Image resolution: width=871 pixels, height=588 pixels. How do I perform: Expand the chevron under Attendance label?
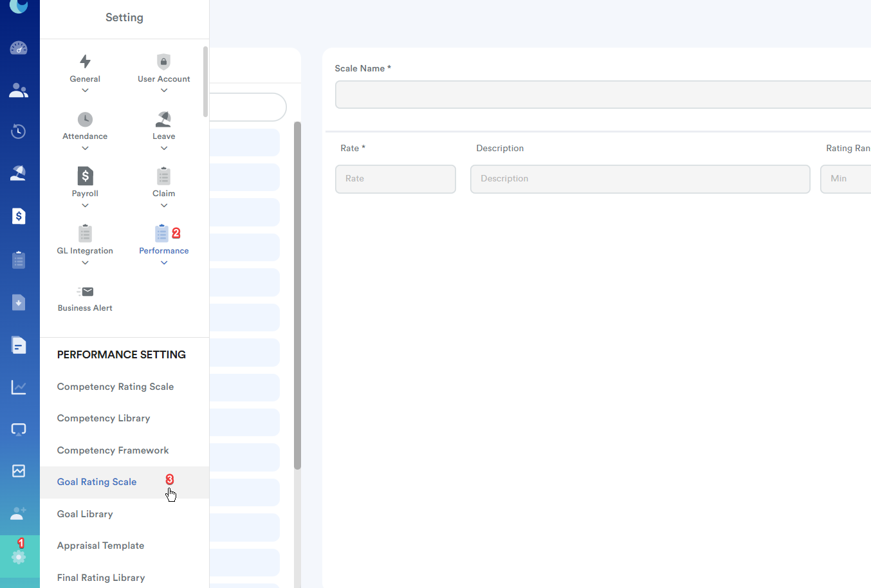pos(85,149)
